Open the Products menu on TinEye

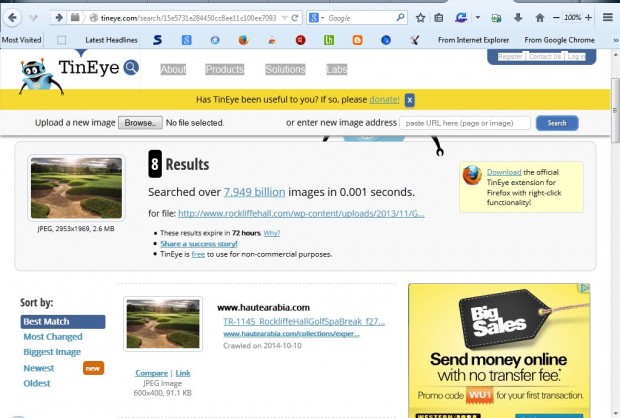pos(225,70)
